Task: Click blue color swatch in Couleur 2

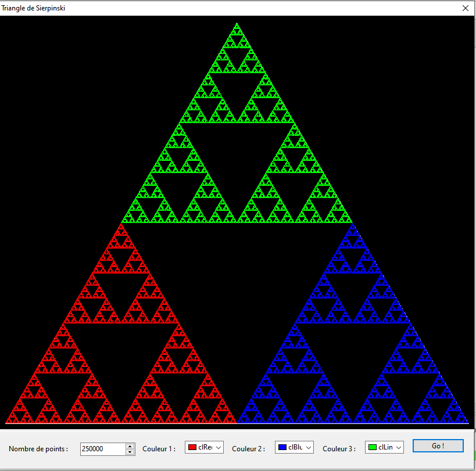Action: click(282, 447)
